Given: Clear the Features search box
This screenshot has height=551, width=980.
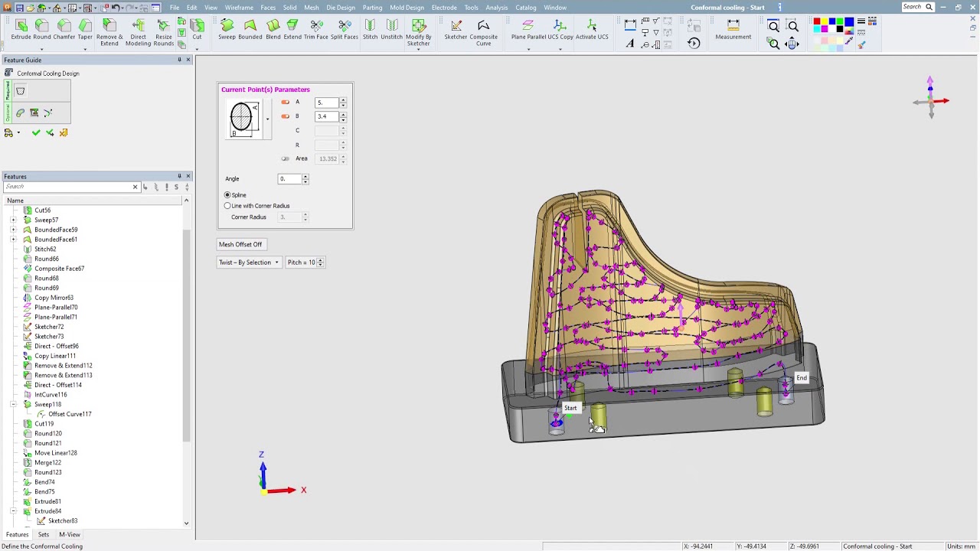Looking at the screenshot, I should [x=135, y=187].
